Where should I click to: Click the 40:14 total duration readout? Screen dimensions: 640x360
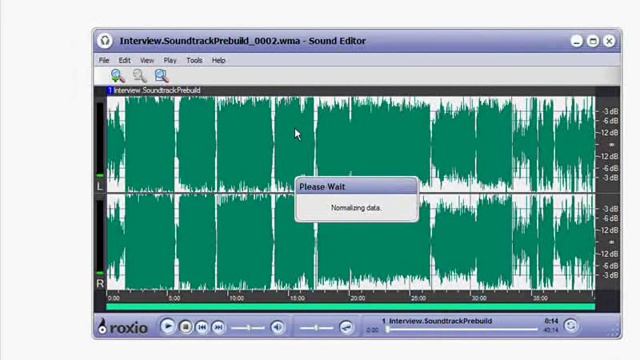pyautogui.click(x=551, y=330)
